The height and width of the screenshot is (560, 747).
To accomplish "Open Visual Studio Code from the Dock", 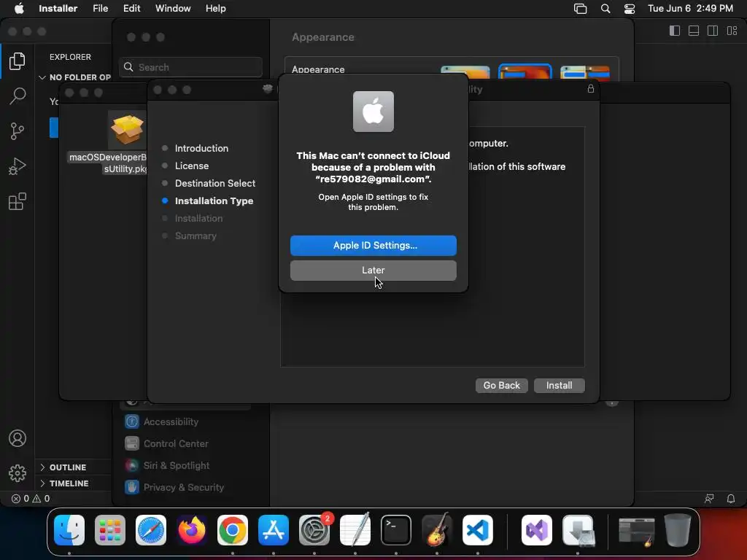I will [478, 530].
